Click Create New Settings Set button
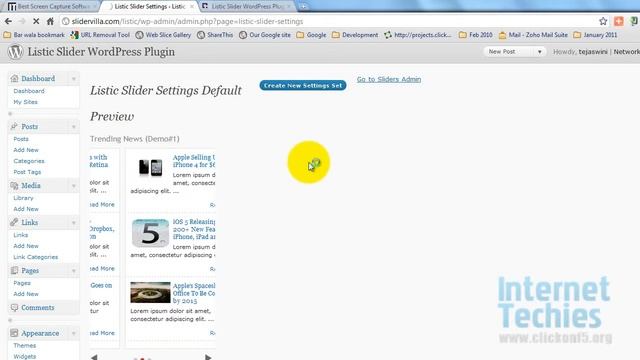Screen dimensions: 640x360 [x=303, y=85]
